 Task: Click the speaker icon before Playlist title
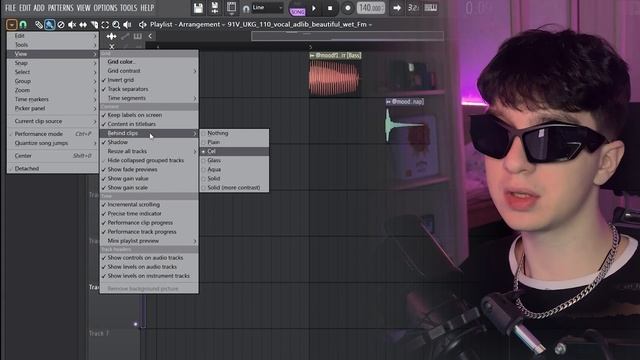click(x=142, y=25)
